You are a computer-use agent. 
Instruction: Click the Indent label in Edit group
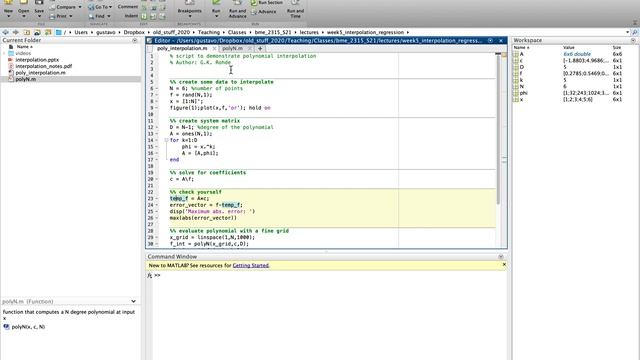click(131, 16)
